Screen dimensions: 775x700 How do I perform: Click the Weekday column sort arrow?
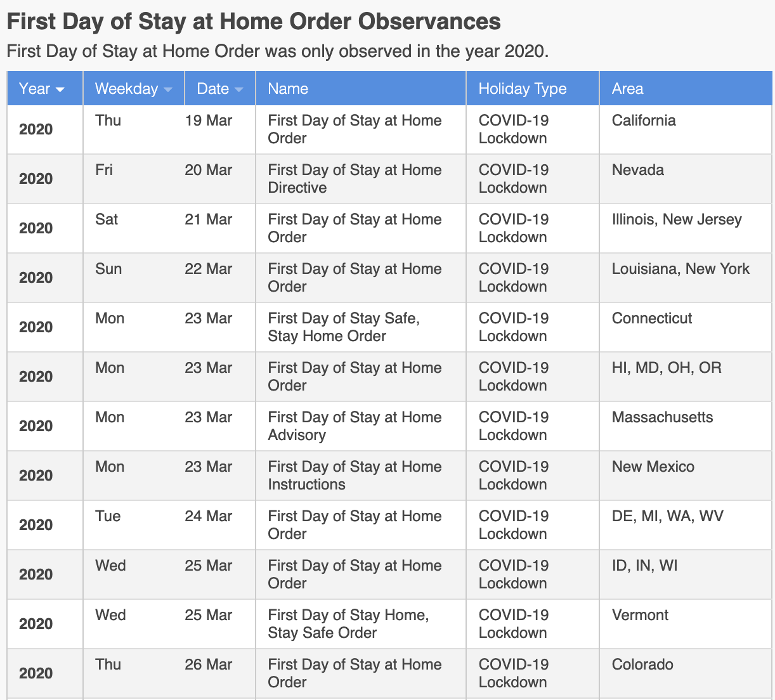pos(168,89)
